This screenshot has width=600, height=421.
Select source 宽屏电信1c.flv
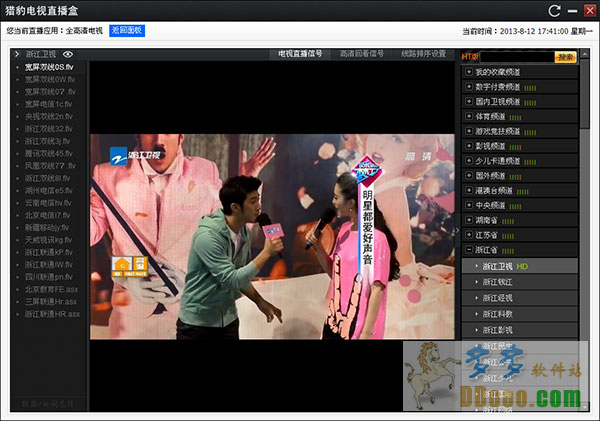[x=49, y=104]
